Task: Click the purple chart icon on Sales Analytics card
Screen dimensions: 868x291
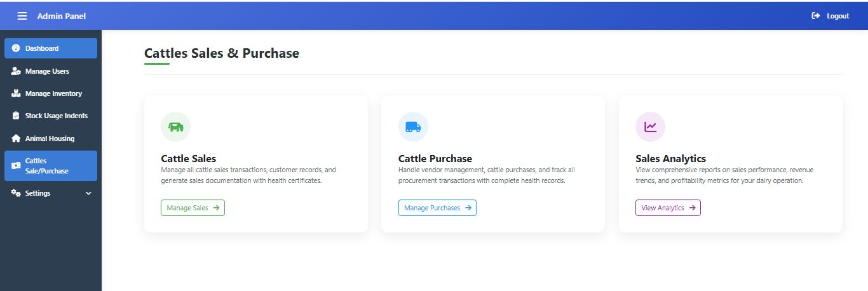Action: (650, 127)
